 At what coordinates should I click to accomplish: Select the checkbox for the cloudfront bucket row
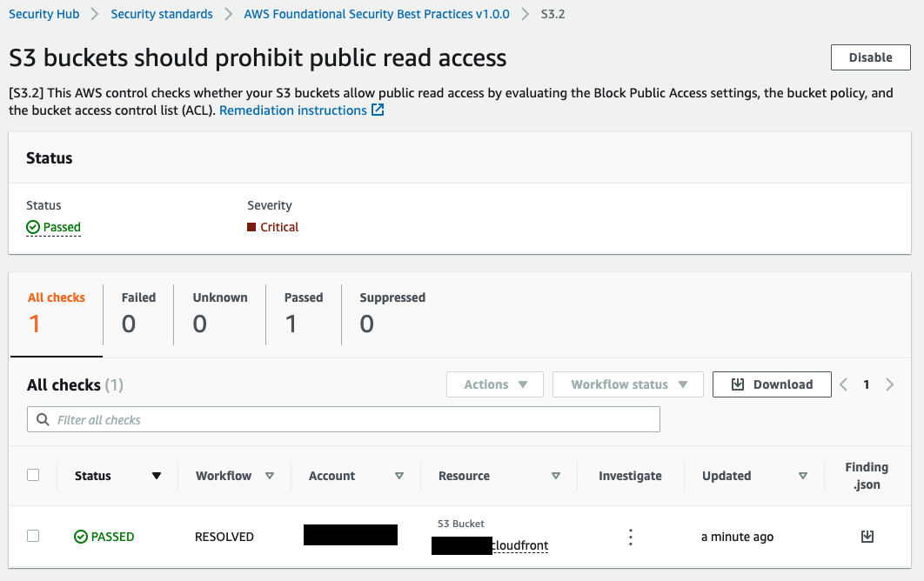[x=33, y=536]
